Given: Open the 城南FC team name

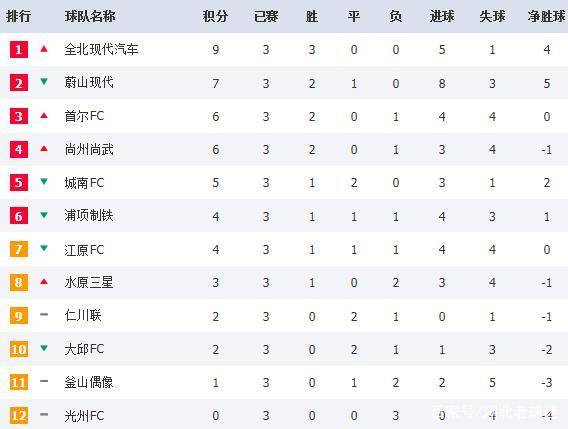Looking at the screenshot, I should (84, 183).
